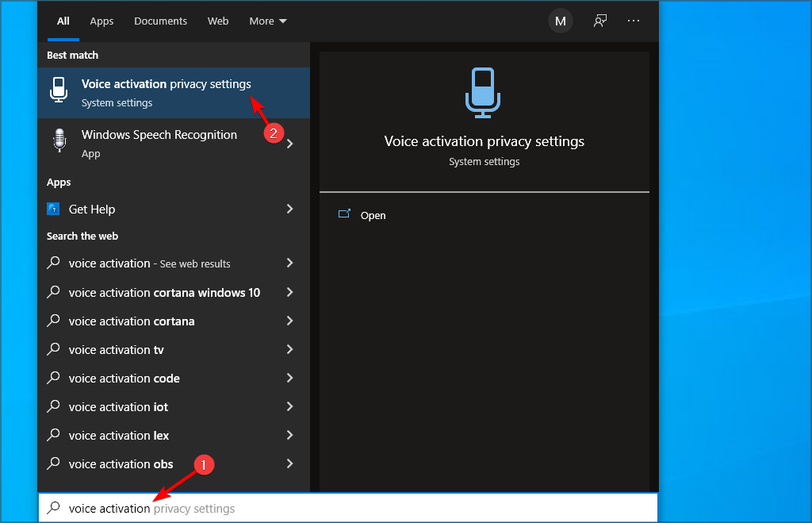Open the three-dot options menu
This screenshot has width=812, height=523.
point(634,21)
